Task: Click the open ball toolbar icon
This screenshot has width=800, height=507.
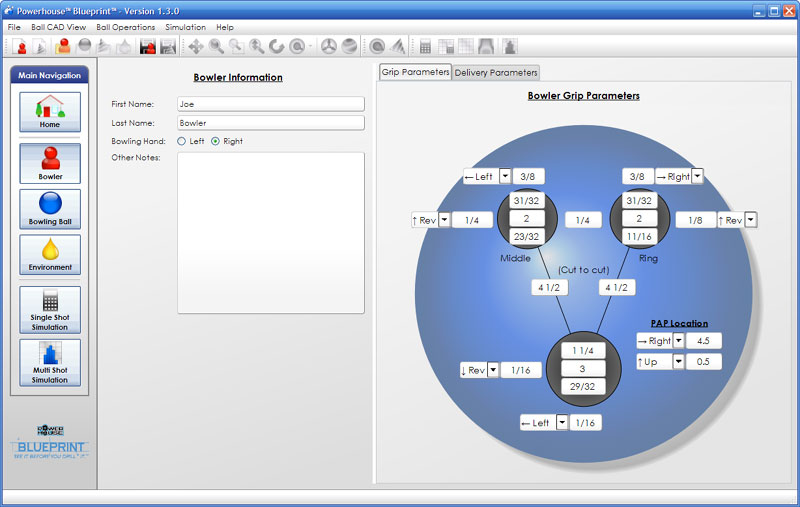Action: coord(84,46)
